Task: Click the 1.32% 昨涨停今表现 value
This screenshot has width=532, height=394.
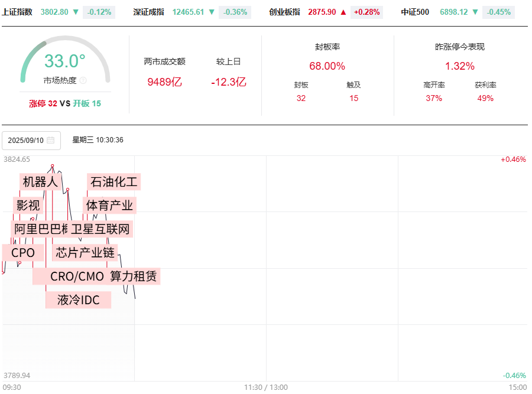Action: point(460,66)
